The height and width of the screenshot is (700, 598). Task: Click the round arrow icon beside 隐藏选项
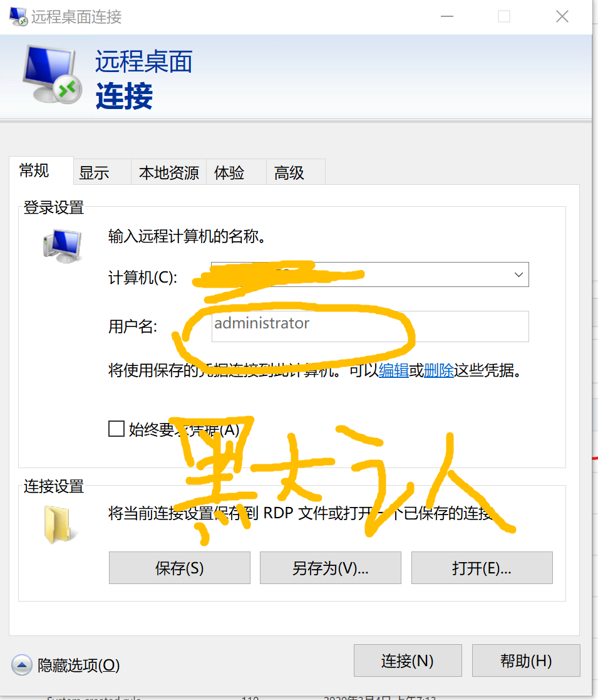click(x=21, y=665)
